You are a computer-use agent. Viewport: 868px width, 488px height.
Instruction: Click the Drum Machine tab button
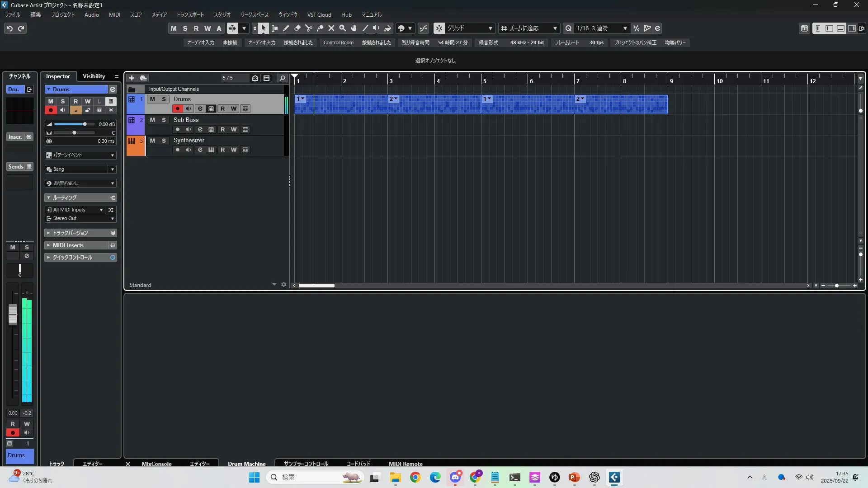coord(246,464)
